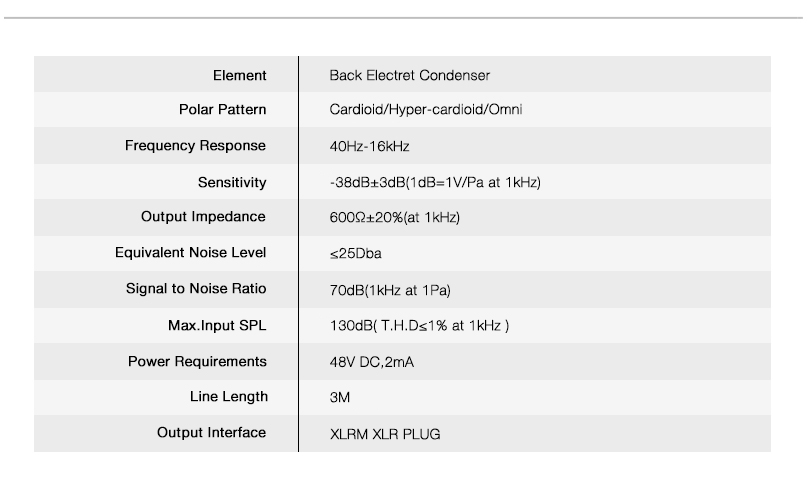Click the "≤25Dba" noise value
Viewport: 811px width, 487px height.
[x=355, y=254]
